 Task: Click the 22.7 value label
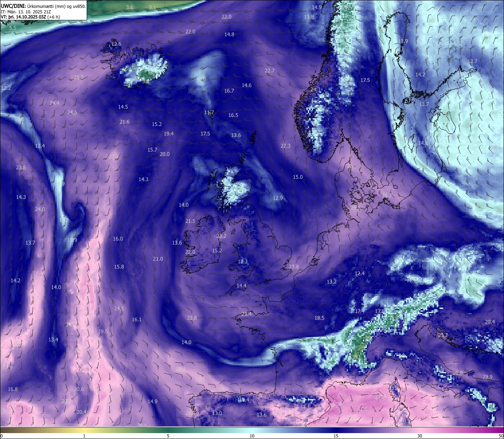click(x=269, y=70)
